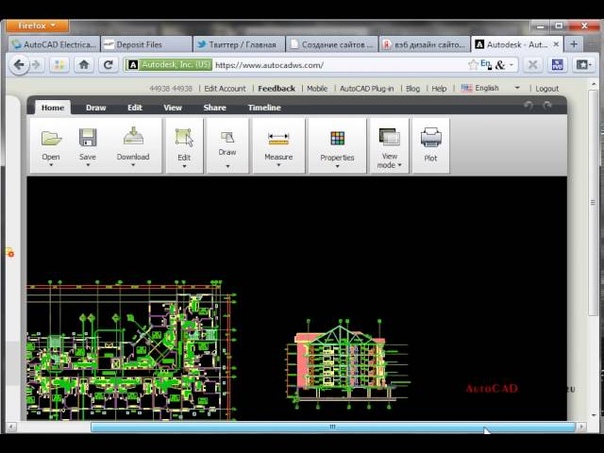604x453 pixels.
Task: Expand the Open dropdown arrow
Action: (51, 165)
